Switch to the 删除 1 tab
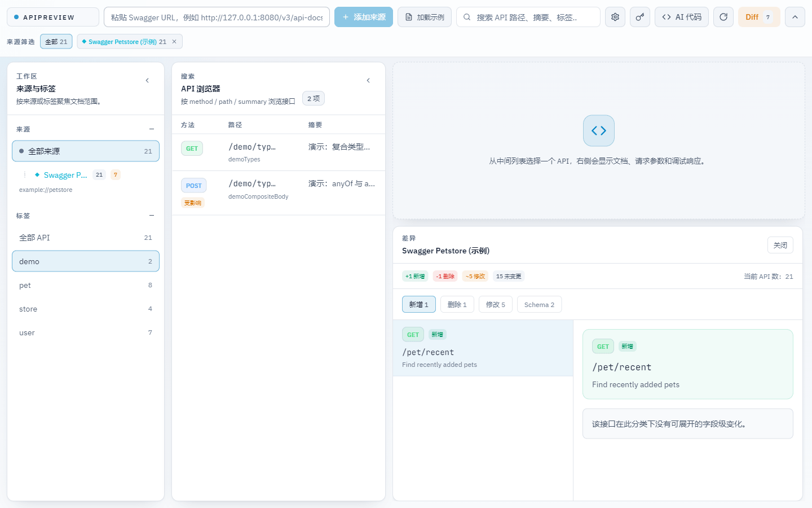Viewport: 812px width, 508px height. click(x=457, y=305)
